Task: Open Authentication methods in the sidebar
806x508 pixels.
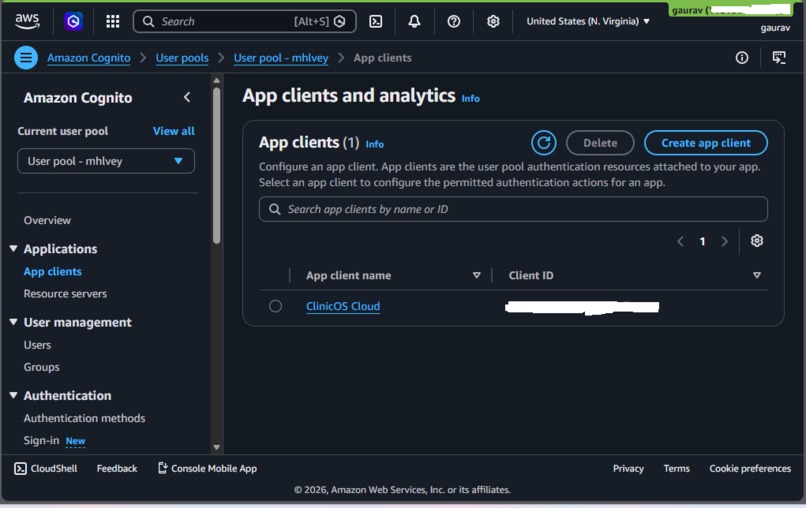Action: point(84,418)
